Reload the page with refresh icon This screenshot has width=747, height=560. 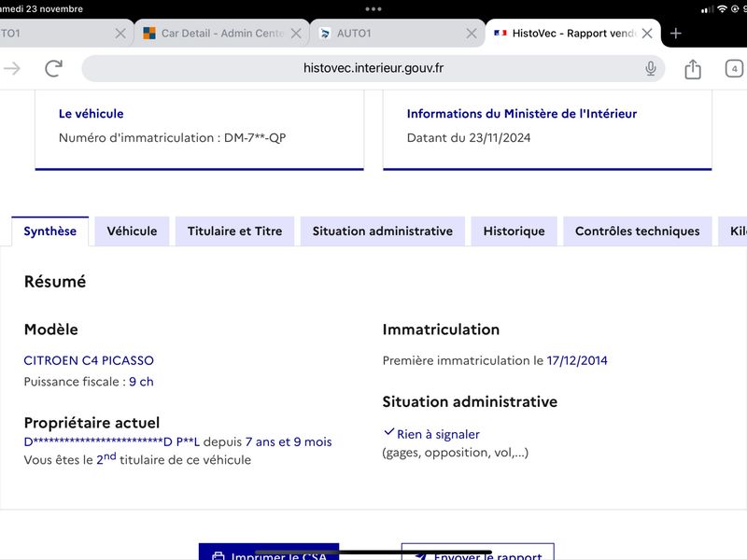53,68
